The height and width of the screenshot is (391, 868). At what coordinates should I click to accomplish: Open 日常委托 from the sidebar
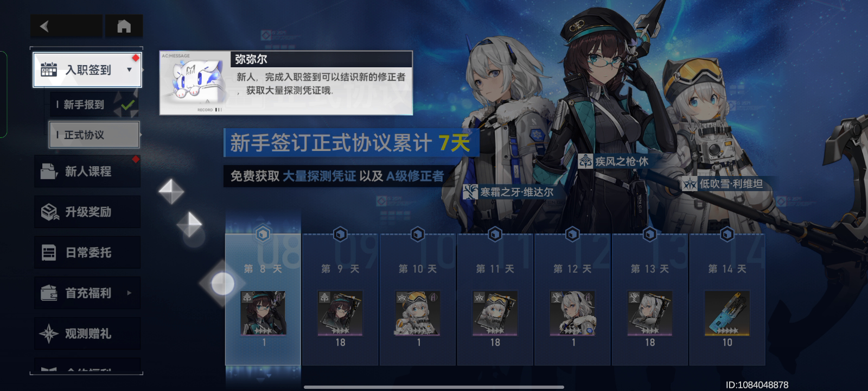click(x=87, y=253)
